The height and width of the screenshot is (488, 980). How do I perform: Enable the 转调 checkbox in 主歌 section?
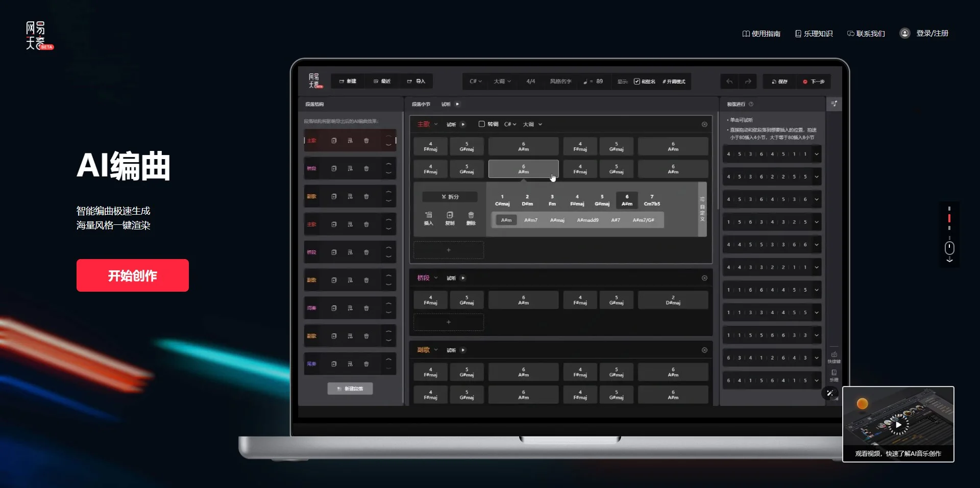pyautogui.click(x=481, y=124)
